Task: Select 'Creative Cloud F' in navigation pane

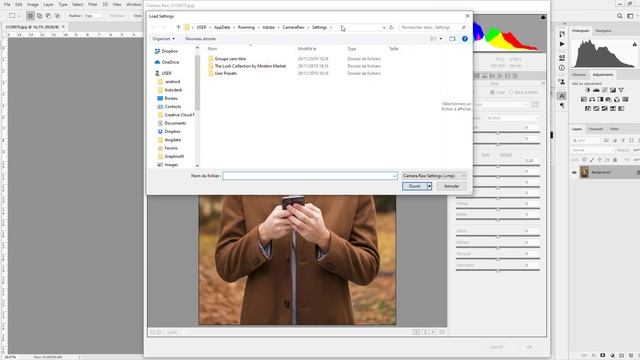Action: tap(176, 115)
